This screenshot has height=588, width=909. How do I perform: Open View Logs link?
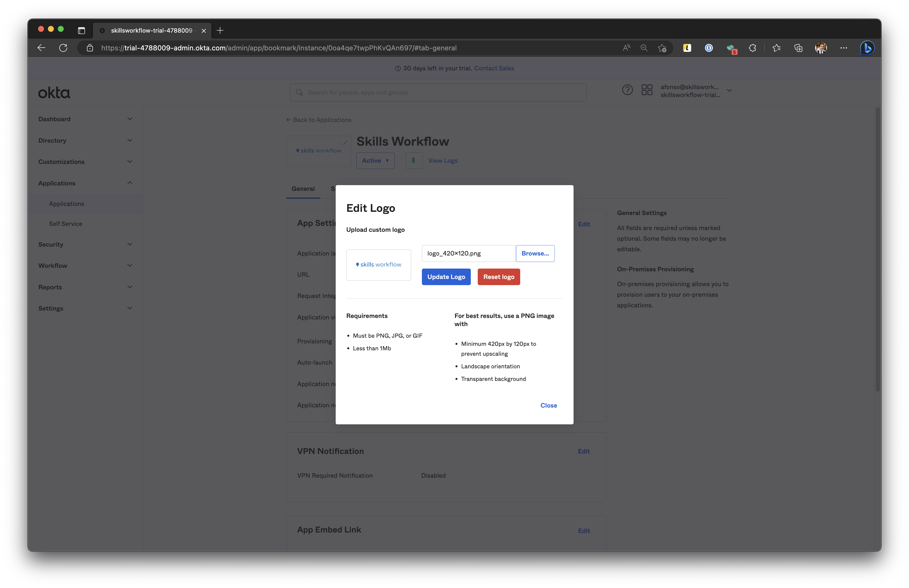[x=443, y=161]
